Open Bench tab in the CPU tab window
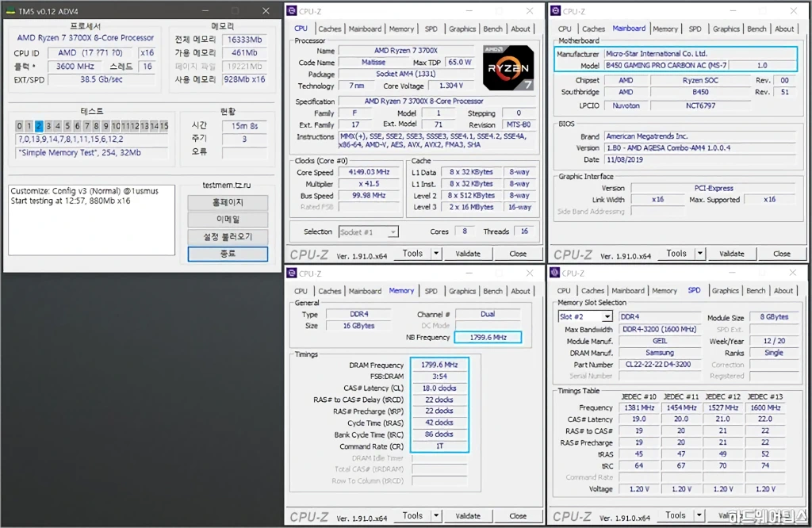Viewport: 812px width, 528px height. tap(492, 29)
